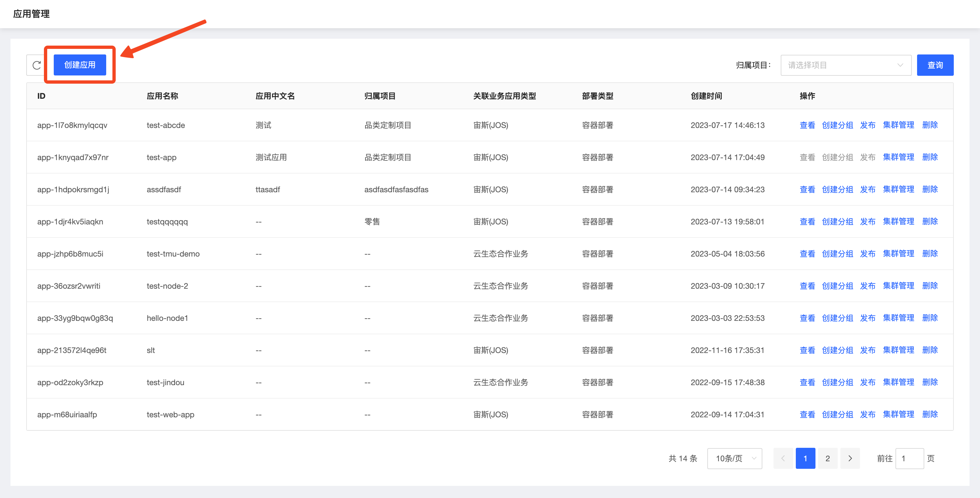The image size is (980, 498).
Task: Click 发布 for test-tmu-demo
Action: point(867,254)
